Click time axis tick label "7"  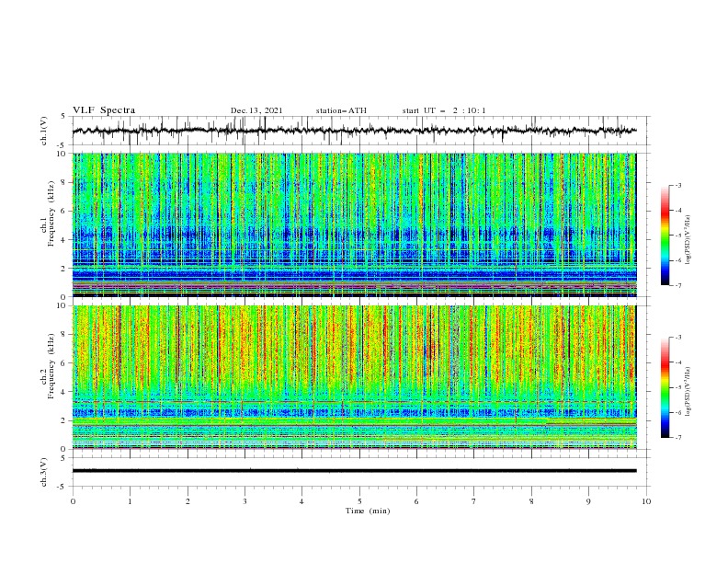pyautogui.click(x=474, y=501)
